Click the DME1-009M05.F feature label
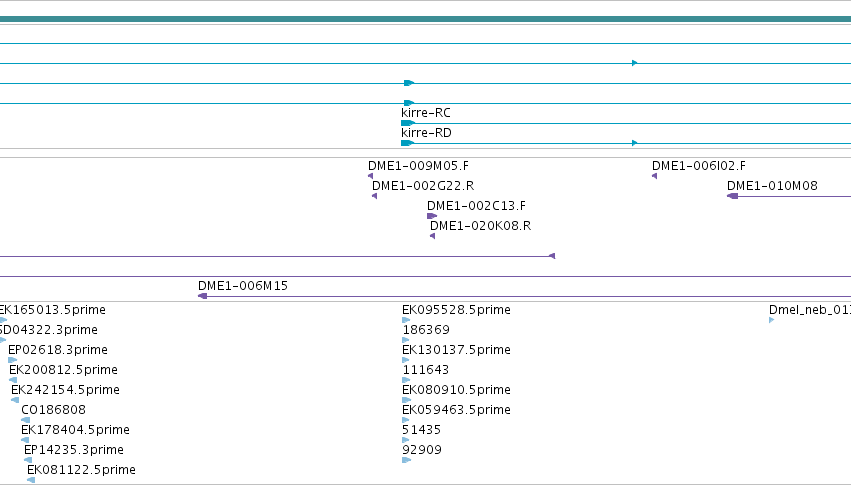 pyautogui.click(x=418, y=166)
